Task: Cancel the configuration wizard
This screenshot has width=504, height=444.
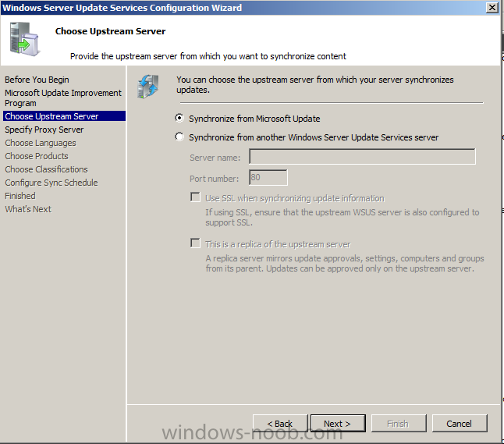Action: 460,423
